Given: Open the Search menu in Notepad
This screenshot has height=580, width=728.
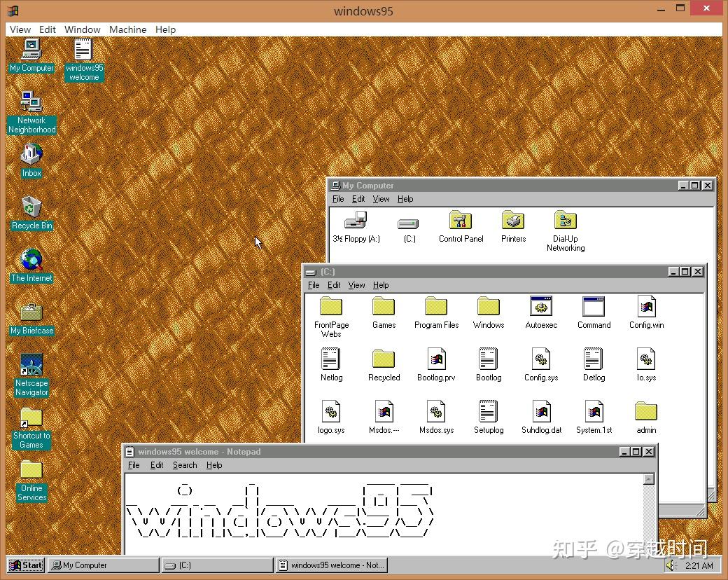Looking at the screenshot, I should [x=184, y=465].
